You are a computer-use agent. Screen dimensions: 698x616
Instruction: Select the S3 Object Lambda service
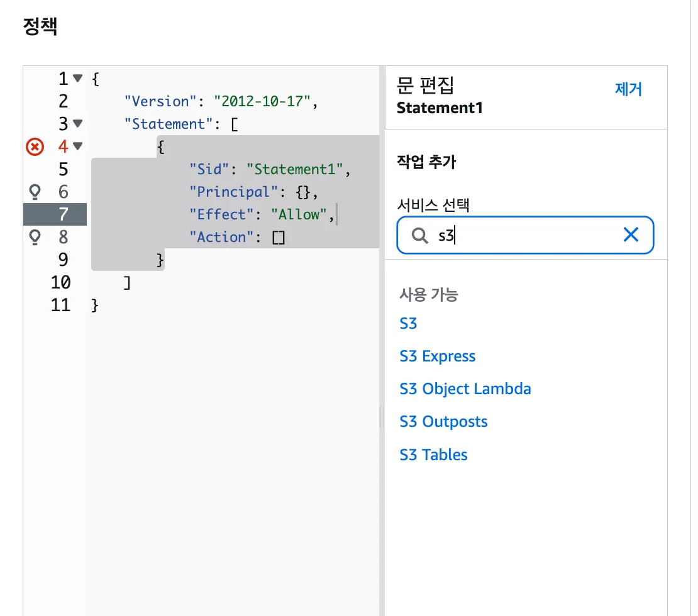coord(465,388)
